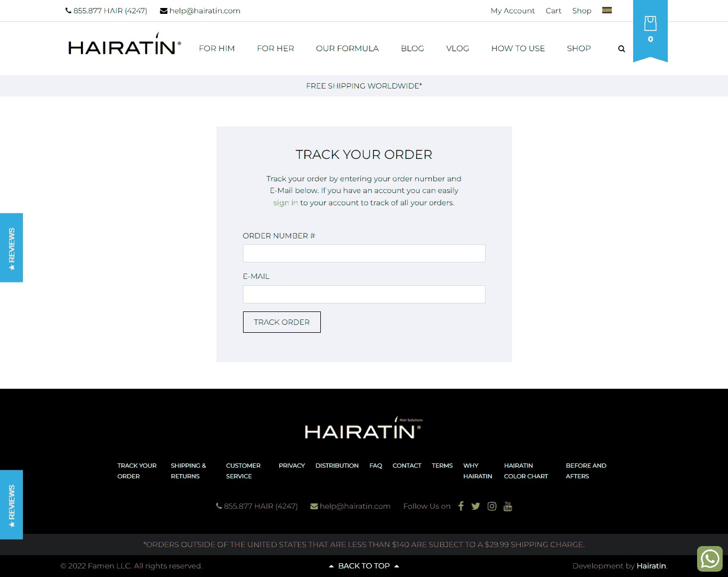This screenshot has width=728, height=577.
Task: Go to HOW TO USE page
Action: coord(517,49)
